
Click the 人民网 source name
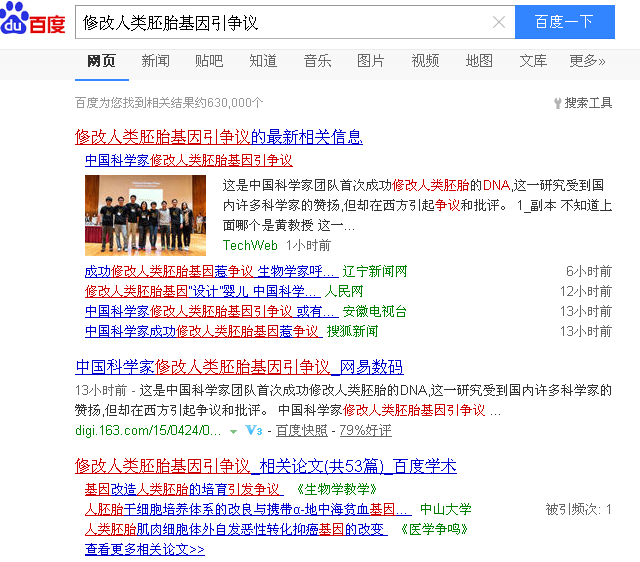pos(344,291)
